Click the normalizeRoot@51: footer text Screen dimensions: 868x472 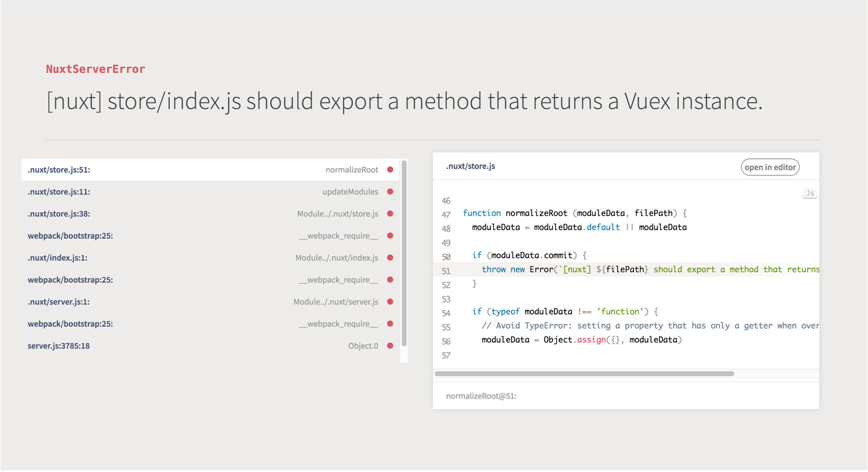(x=482, y=396)
